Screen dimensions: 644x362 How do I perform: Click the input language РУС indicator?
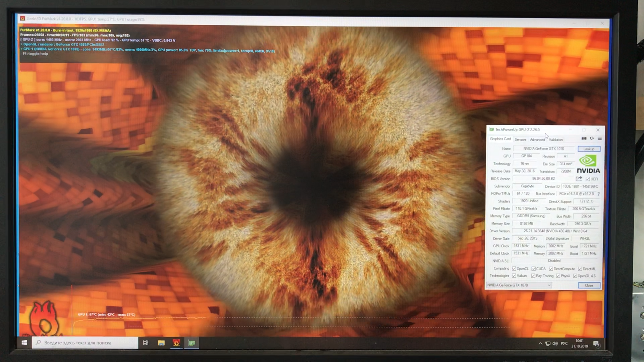point(564,343)
